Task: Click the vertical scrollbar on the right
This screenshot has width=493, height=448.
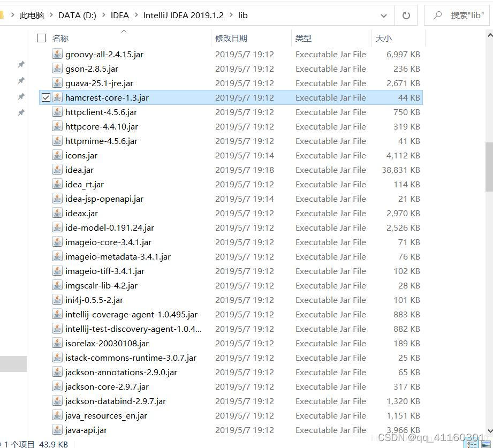Action: click(x=489, y=161)
